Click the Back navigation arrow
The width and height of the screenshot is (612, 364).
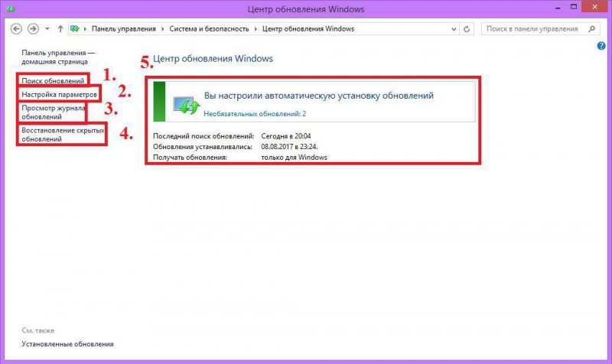tap(16, 29)
